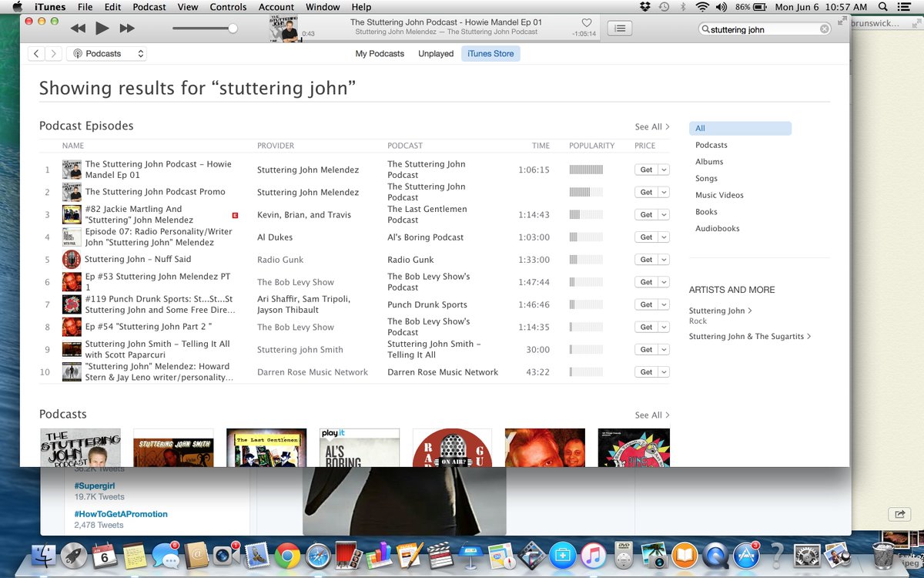The image size is (924, 578).
Task: Open the App Store from the Dock
Action: 745,555
